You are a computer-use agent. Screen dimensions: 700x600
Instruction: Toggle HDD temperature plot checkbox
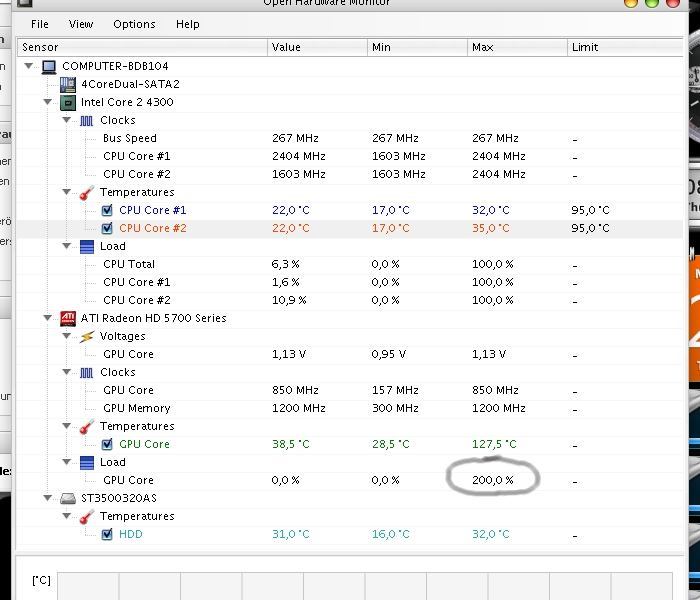(x=107, y=534)
